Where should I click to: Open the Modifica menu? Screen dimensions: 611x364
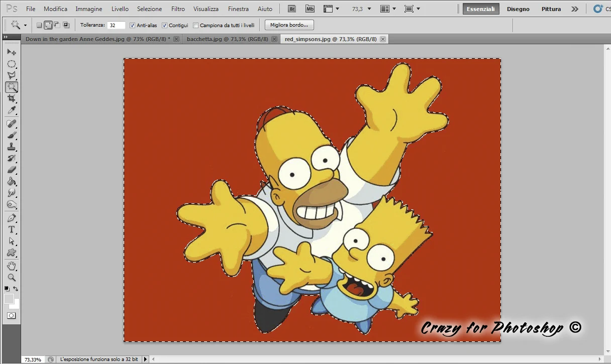pyautogui.click(x=55, y=9)
